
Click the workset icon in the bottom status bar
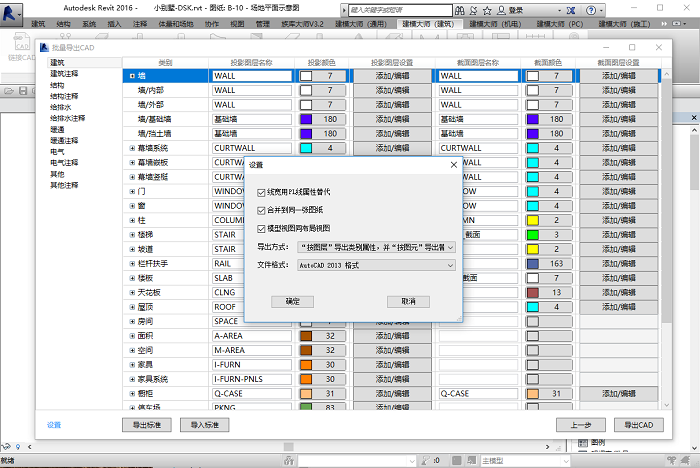coord(289,460)
